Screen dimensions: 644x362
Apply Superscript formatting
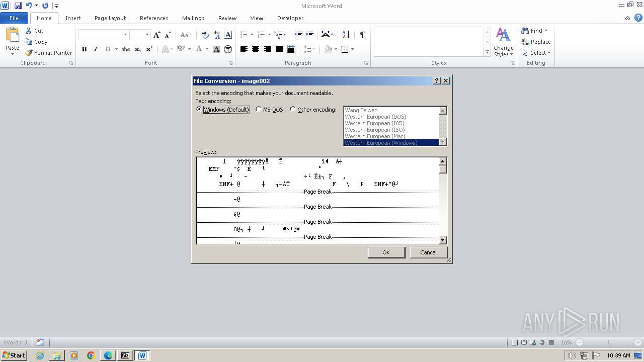click(x=149, y=49)
